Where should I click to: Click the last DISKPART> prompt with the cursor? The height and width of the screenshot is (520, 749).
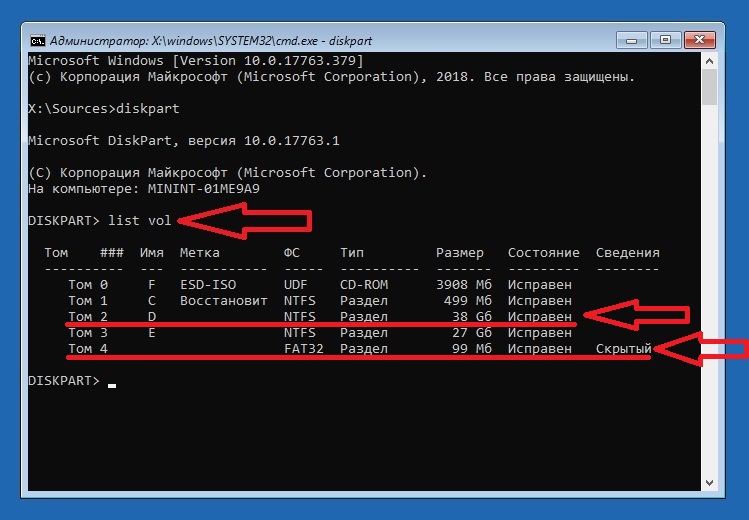coord(72,381)
